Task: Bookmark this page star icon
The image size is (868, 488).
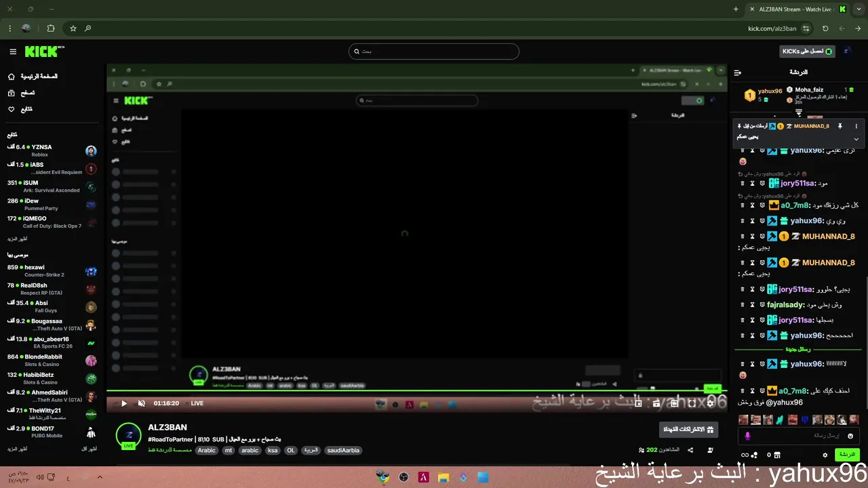Action: point(73,28)
